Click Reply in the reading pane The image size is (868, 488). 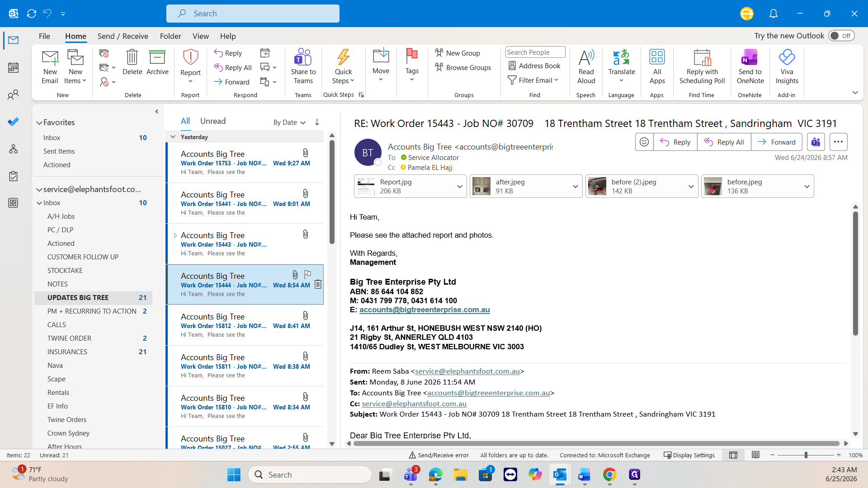pyautogui.click(x=675, y=142)
